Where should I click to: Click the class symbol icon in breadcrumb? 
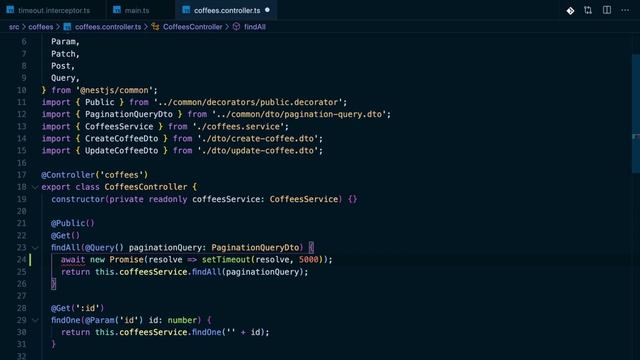155,27
